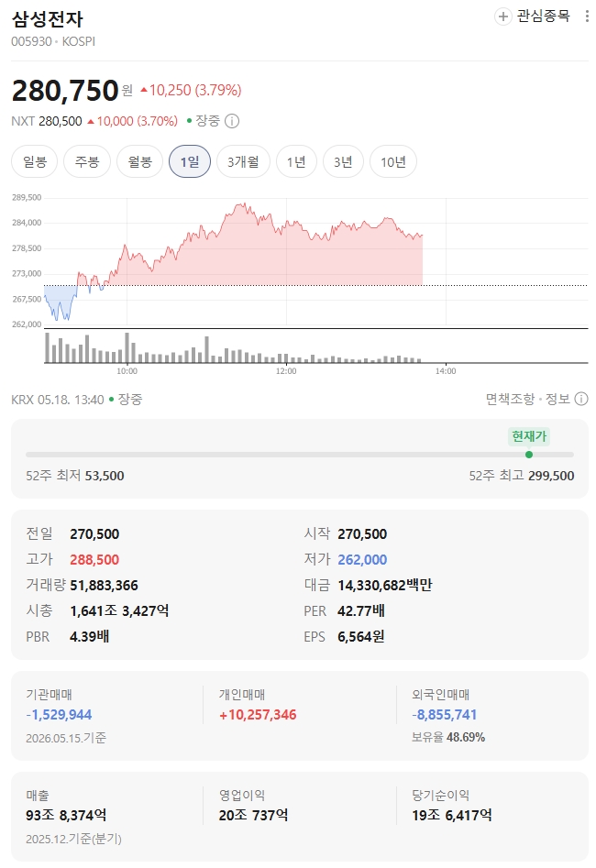Viewport: 596px width, 868px height.
Task: Select the 주봉 chart tab
Action: pos(87,161)
